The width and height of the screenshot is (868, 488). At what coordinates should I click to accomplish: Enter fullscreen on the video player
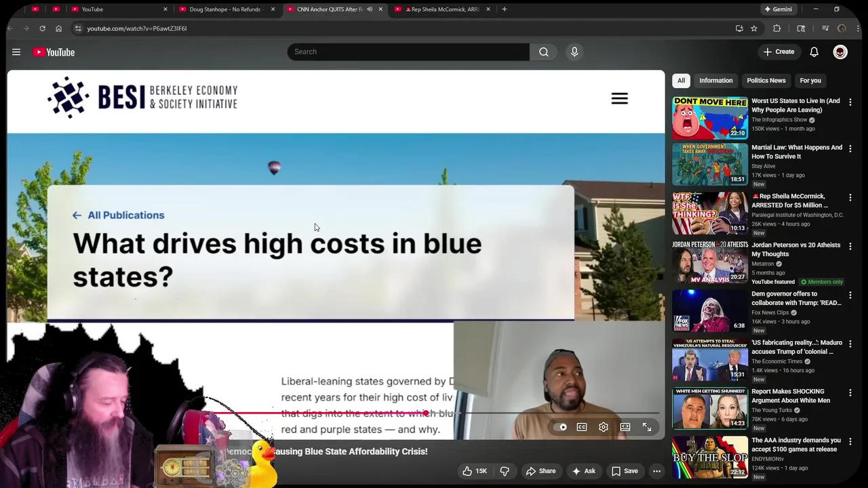point(647,427)
